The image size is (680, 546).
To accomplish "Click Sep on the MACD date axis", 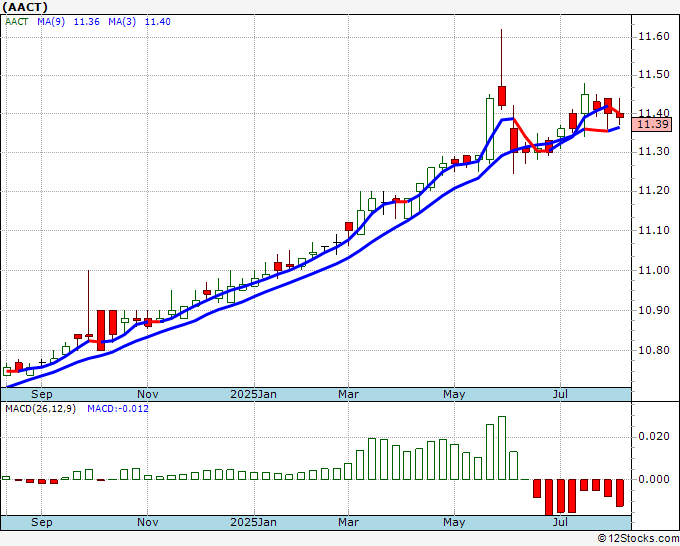I will pyautogui.click(x=42, y=522).
